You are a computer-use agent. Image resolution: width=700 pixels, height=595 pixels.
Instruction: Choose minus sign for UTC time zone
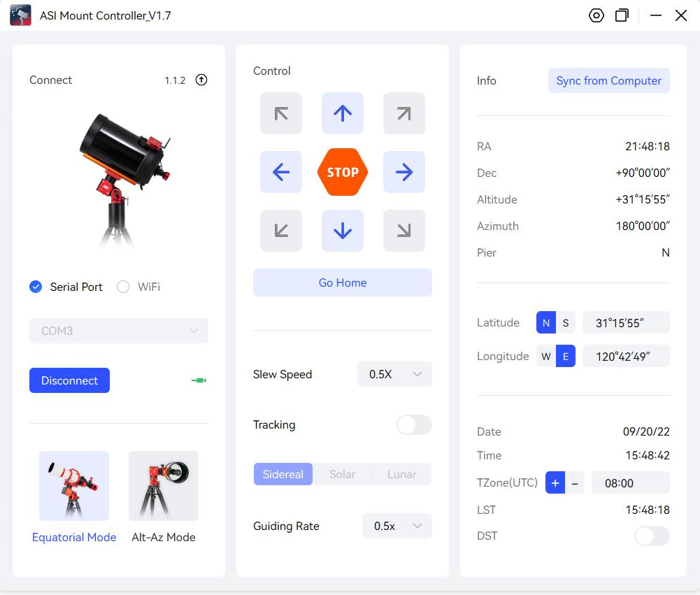[x=575, y=482]
